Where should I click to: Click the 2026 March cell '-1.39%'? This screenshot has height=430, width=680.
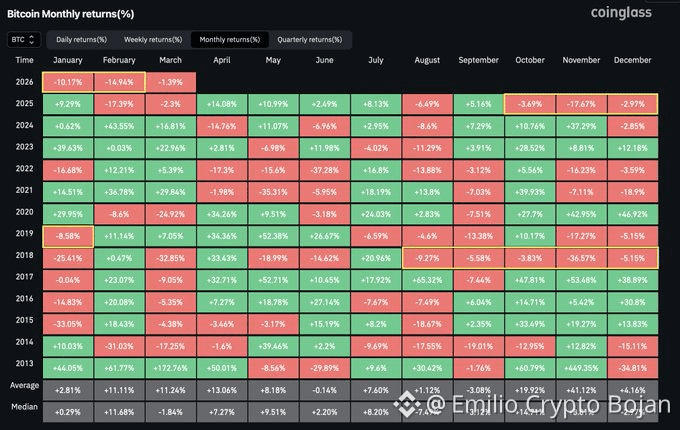pos(170,82)
